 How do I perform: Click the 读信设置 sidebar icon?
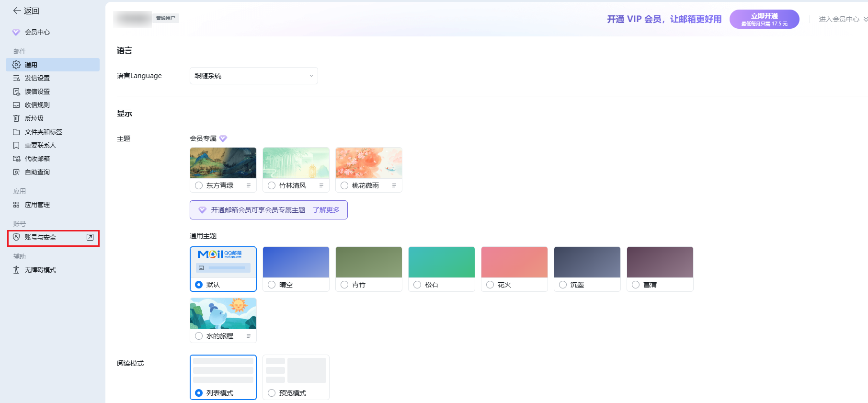coord(16,92)
